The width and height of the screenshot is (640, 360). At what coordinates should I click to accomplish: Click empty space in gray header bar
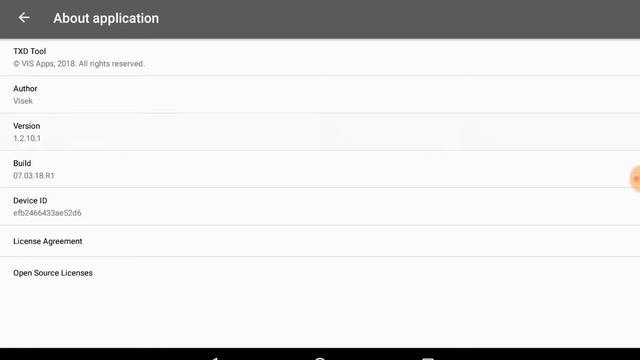click(x=400, y=18)
